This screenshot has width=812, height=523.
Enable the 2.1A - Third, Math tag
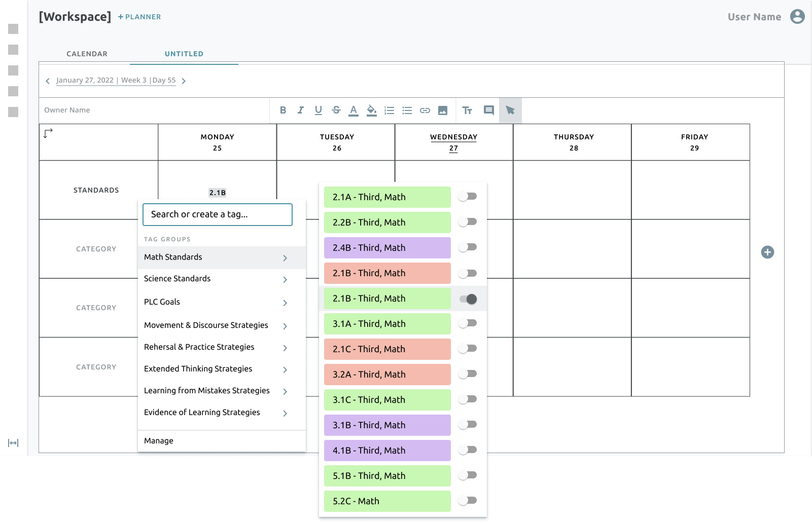pos(468,197)
